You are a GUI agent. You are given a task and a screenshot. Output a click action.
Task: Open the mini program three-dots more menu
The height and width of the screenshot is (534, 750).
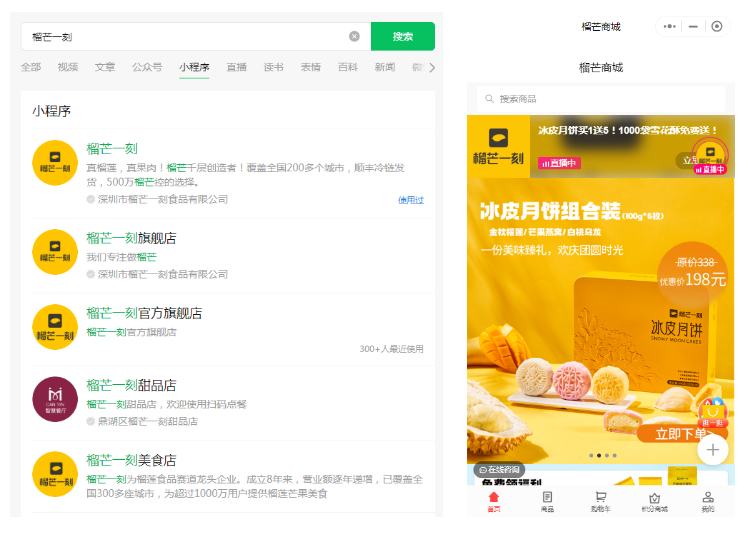click(x=670, y=27)
